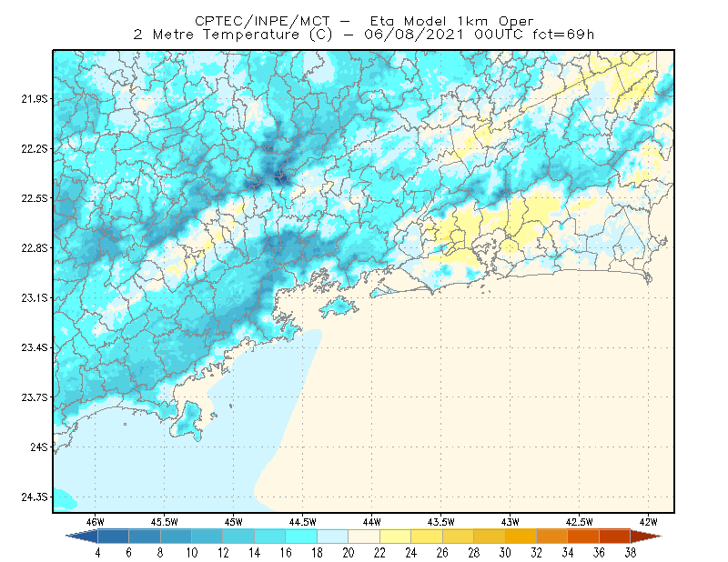Click the darkest blue 4-6 colorbar swatch
This screenshot has width=728, height=562.
[x=113, y=537]
